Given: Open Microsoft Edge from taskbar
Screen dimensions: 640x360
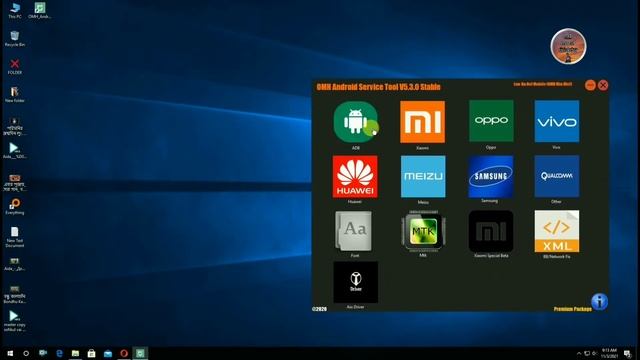Looking at the screenshot, I should coord(59,353).
